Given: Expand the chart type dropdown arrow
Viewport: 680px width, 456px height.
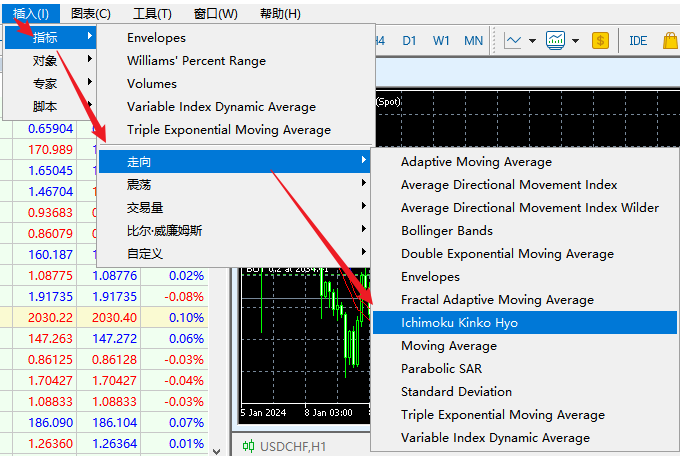Looking at the screenshot, I should coord(532,41).
